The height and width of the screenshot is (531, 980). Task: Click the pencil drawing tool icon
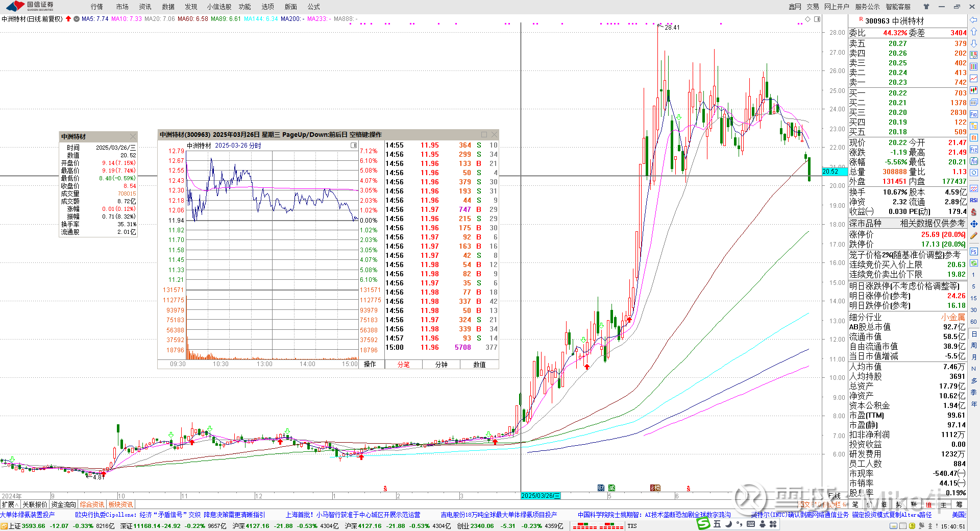(x=973, y=236)
